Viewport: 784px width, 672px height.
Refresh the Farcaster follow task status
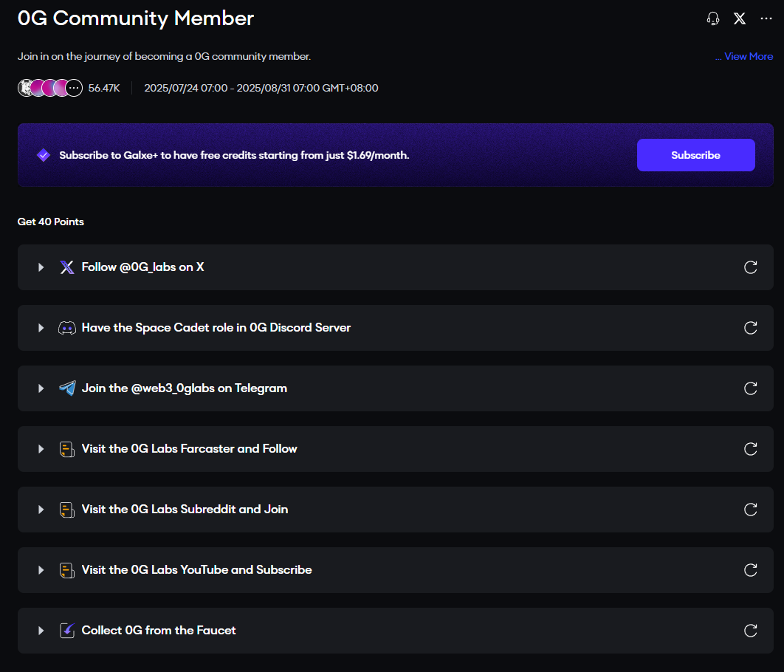tap(751, 449)
